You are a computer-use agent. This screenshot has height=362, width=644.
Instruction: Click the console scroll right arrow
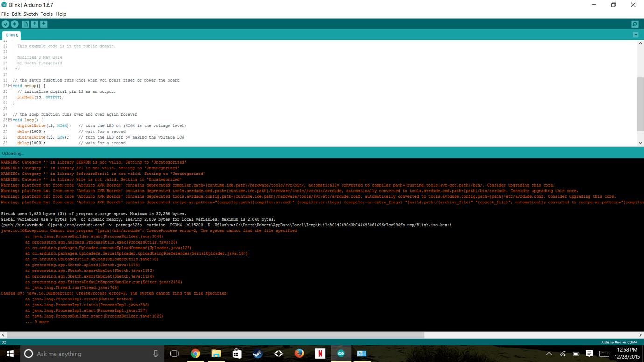click(640, 335)
